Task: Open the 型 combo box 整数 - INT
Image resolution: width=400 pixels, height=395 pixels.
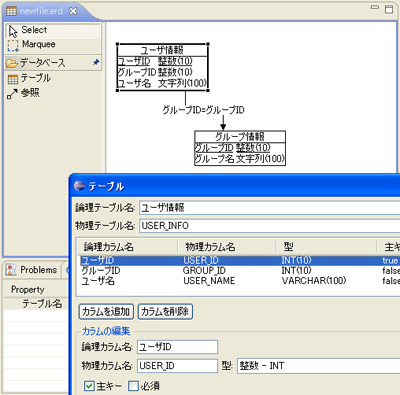Action: [318, 366]
